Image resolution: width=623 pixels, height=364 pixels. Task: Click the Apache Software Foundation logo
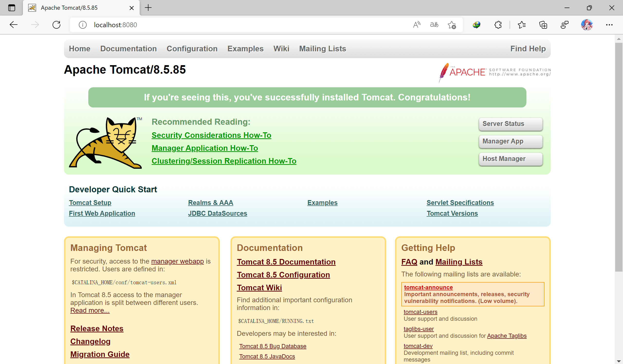(495, 72)
